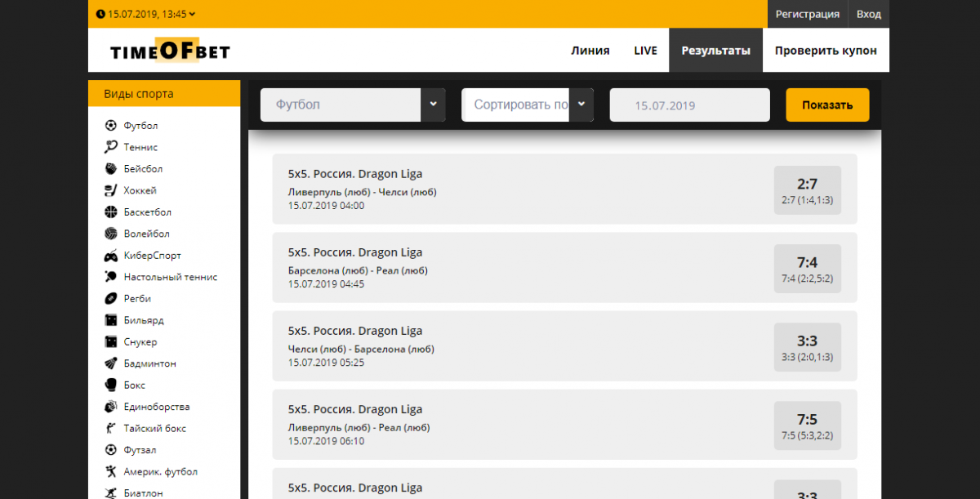Click the date field 15.07.2019
This screenshot has height=499, width=980.
coord(690,105)
